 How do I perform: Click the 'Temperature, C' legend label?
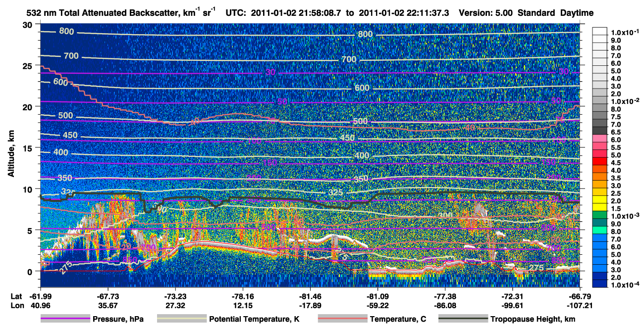[398, 320]
